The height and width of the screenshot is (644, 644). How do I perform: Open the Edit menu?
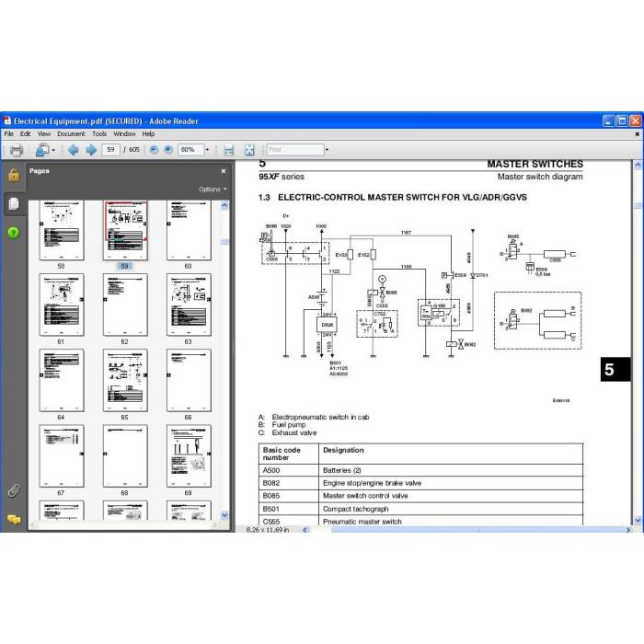coord(26,134)
